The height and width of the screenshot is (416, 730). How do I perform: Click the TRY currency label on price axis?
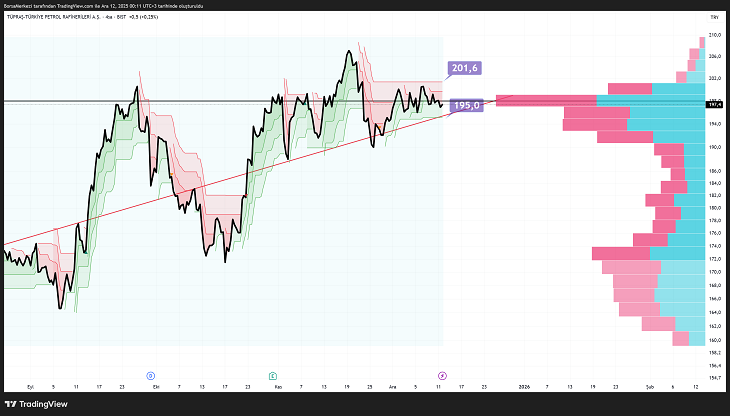pos(714,19)
